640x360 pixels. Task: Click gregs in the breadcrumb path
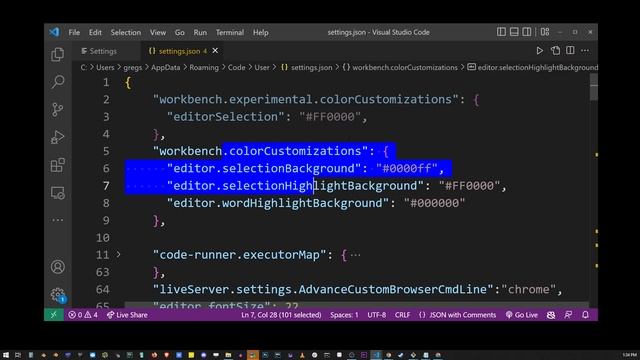pos(133,67)
